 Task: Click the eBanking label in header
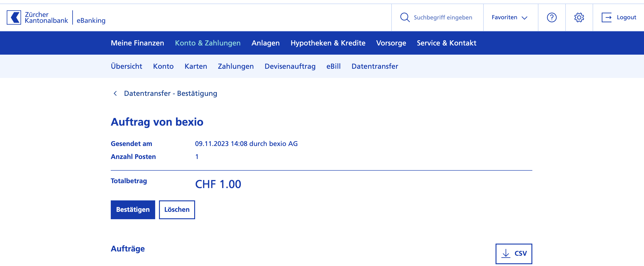click(x=91, y=20)
